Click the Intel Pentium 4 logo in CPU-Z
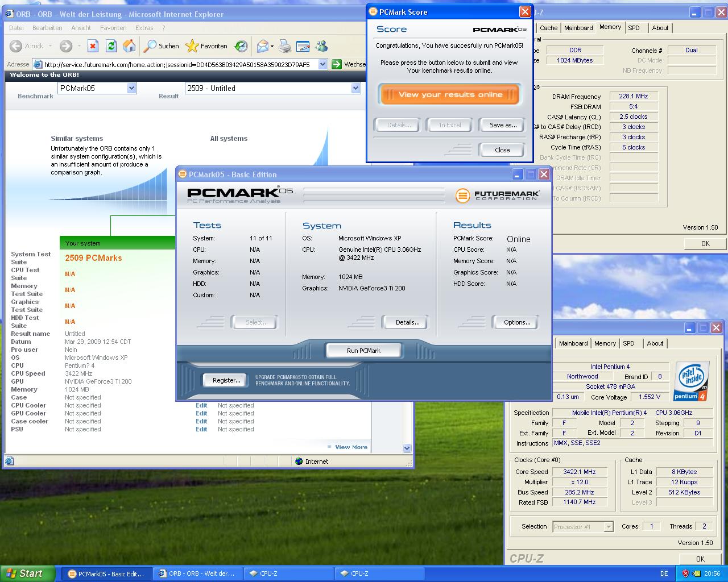 691,380
